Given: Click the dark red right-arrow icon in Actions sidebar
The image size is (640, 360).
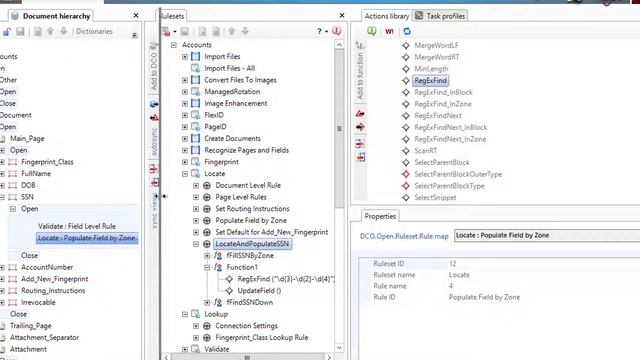Looking at the screenshot, I should (360, 128).
